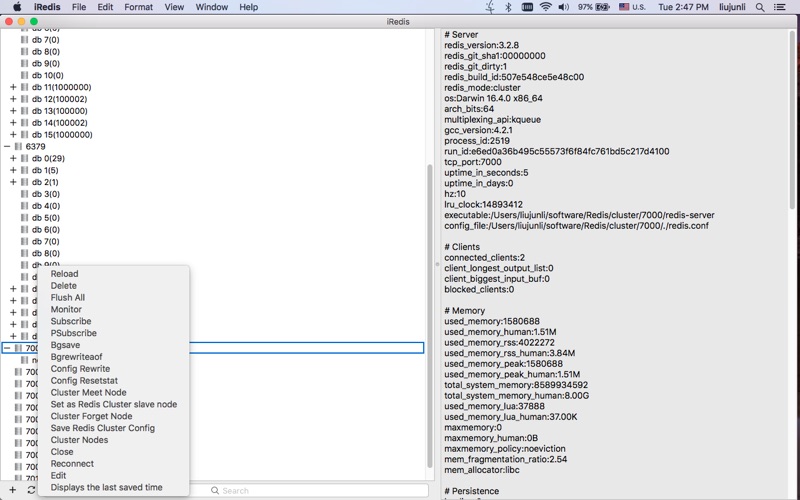
Task: Click the add connection plus button
Action: click(13, 490)
